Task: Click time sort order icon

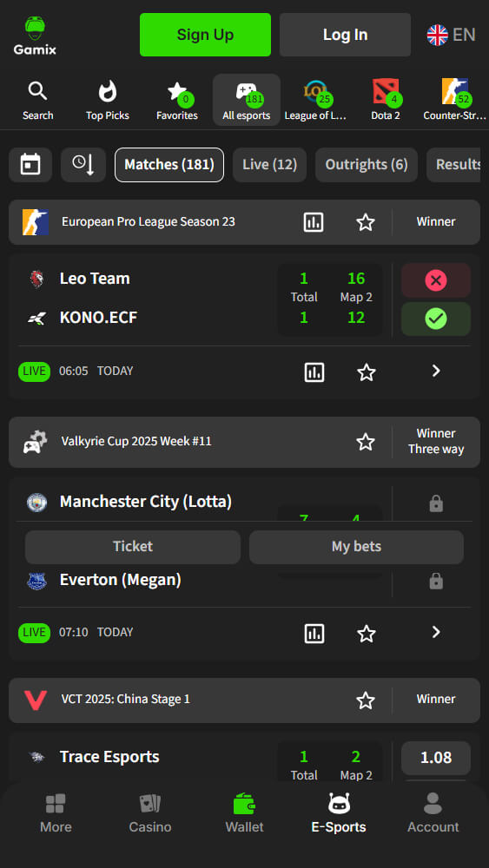Action: click(x=83, y=165)
